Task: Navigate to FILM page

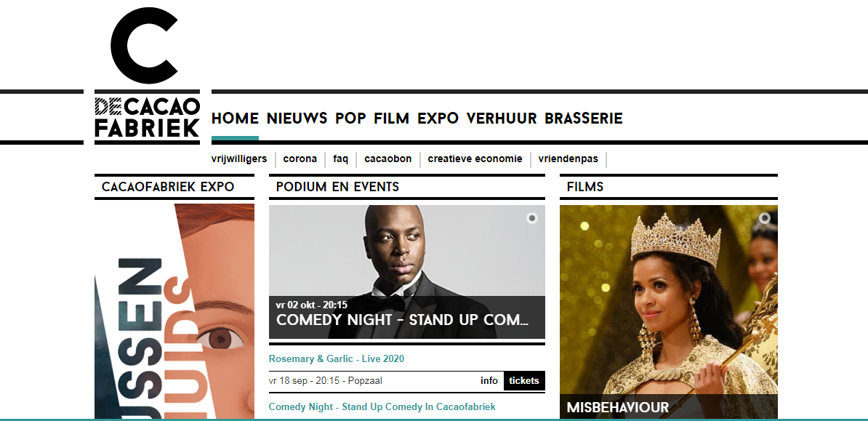Action: click(391, 119)
